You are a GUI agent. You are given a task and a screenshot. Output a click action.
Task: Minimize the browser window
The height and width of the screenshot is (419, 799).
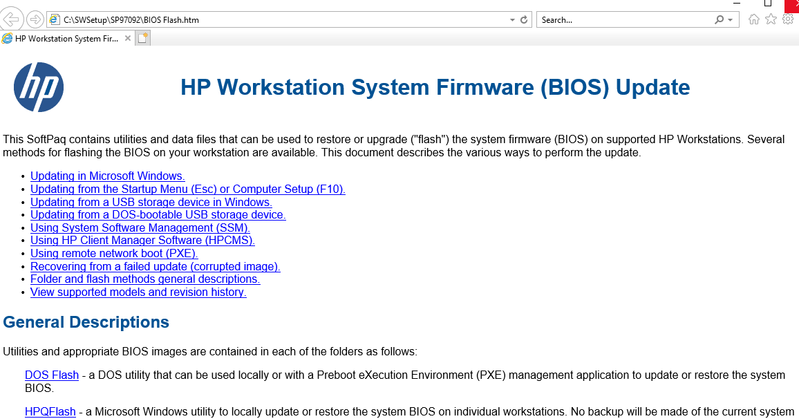point(737,3)
